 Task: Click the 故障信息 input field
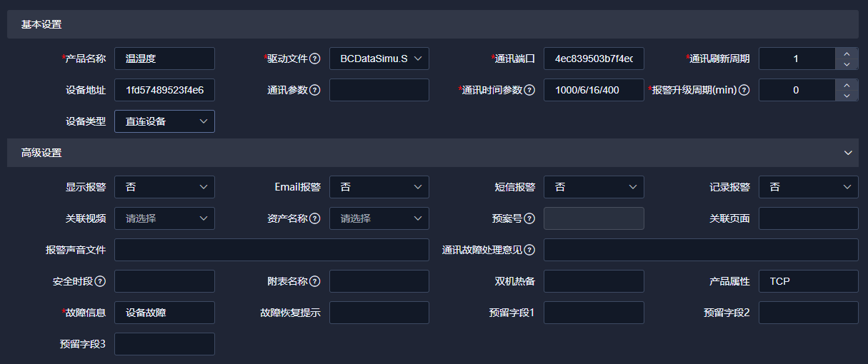164,313
